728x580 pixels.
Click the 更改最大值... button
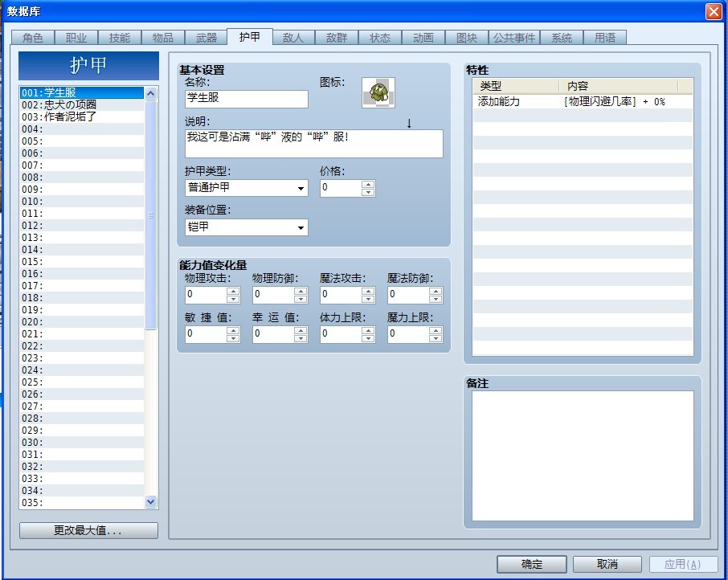tap(88, 530)
